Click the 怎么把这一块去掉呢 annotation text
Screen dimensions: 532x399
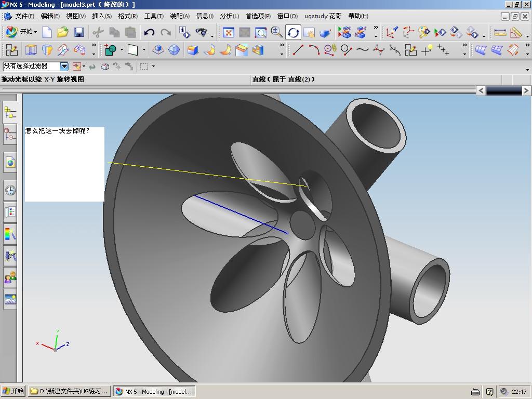pyautogui.click(x=57, y=130)
